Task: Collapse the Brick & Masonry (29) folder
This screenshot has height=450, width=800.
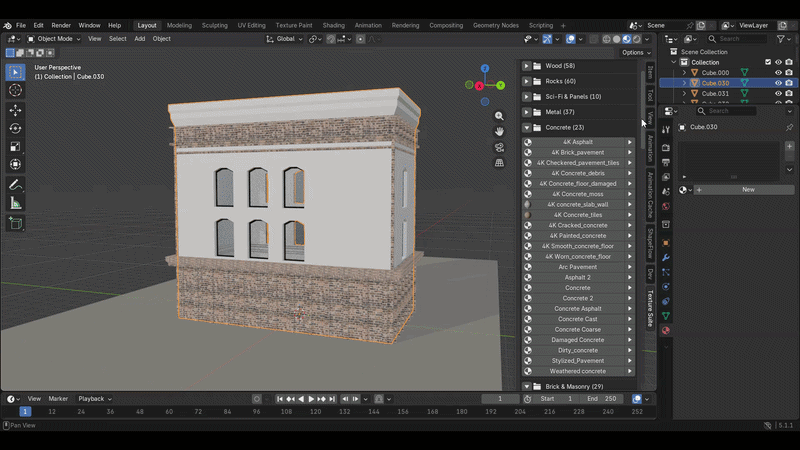Action: (x=527, y=387)
